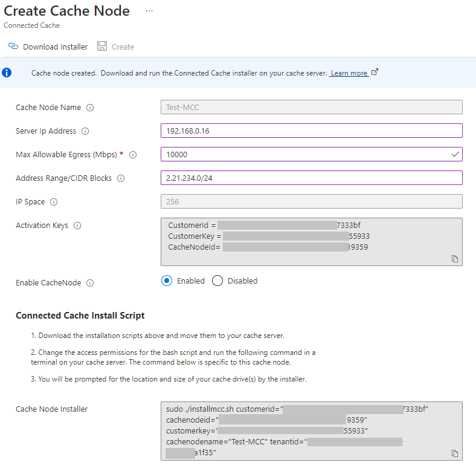Click the blue information icon in banner
The height and width of the screenshot is (471, 476).
point(7,73)
